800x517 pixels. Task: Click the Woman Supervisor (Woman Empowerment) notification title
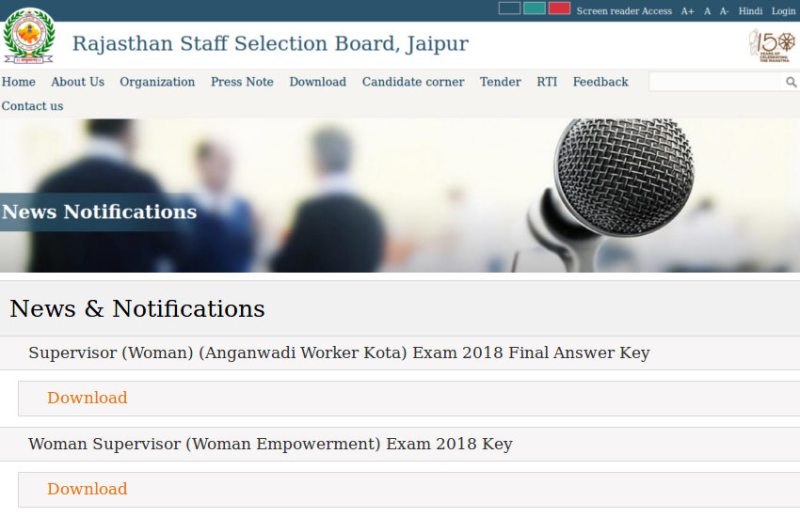click(270, 444)
